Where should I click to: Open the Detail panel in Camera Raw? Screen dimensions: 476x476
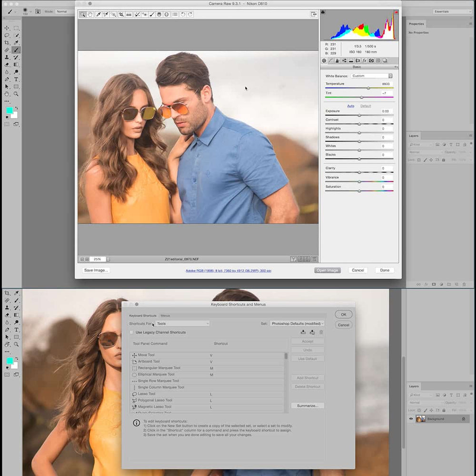(x=337, y=60)
